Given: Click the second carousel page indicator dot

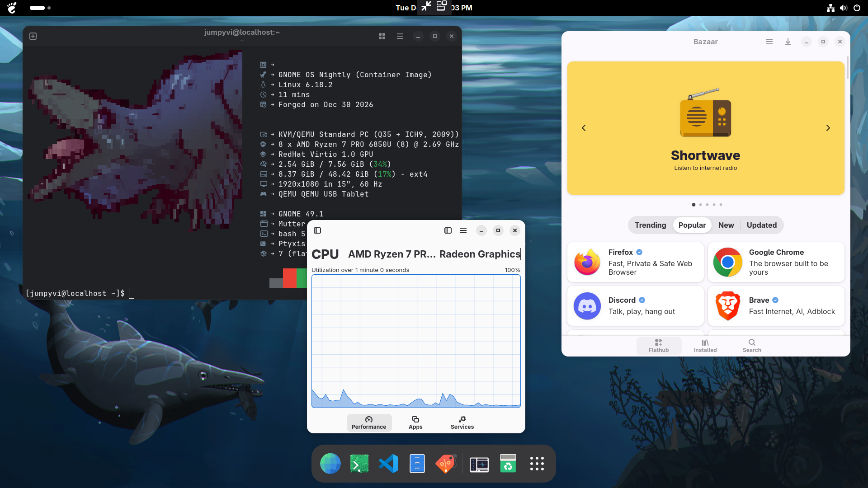Looking at the screenshot, I should coord(700,204).
